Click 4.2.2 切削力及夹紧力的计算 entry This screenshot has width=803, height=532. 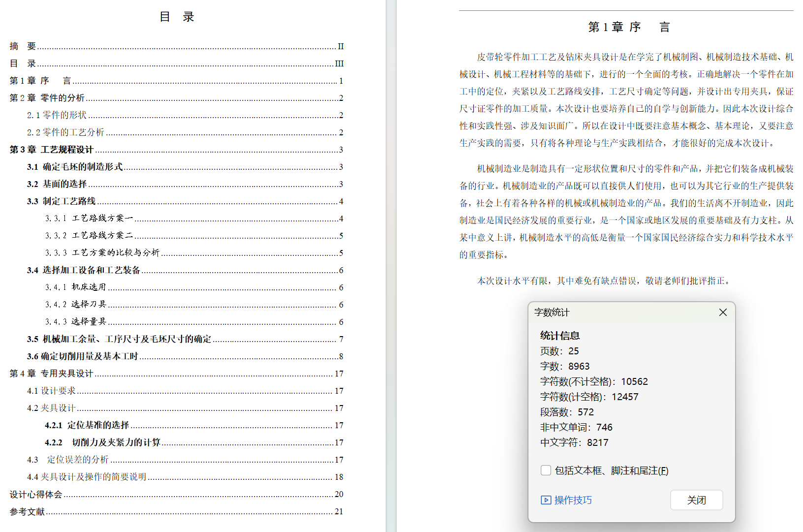click(x=103, y=442)
